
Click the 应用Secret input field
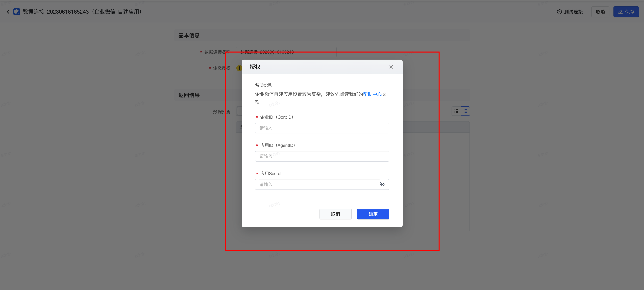[x=322, y=184]
